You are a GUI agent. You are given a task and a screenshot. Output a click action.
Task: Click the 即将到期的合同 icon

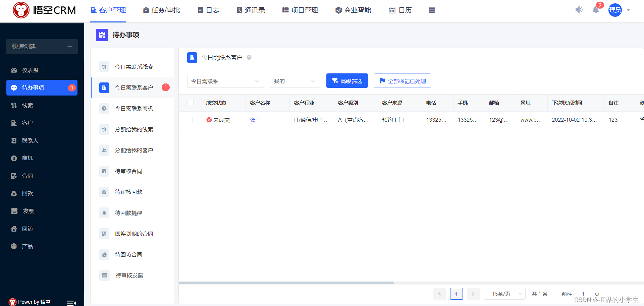click(x=104, y=234)
